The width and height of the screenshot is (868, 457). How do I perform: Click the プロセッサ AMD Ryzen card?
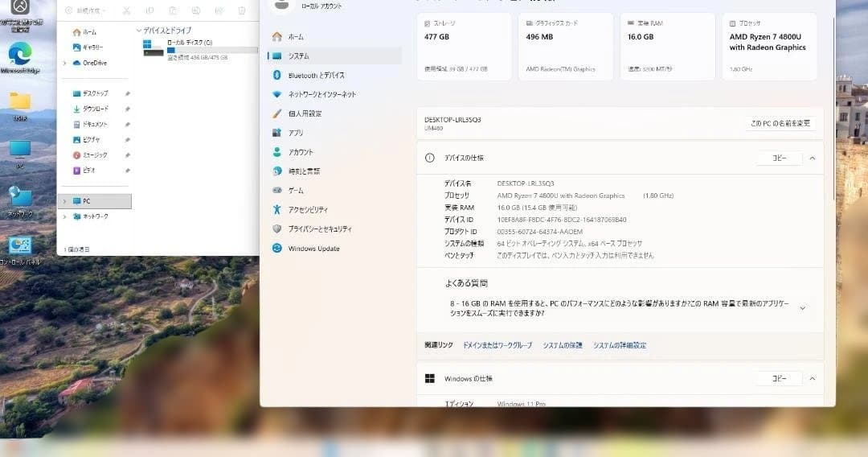(x=769, y=47)
